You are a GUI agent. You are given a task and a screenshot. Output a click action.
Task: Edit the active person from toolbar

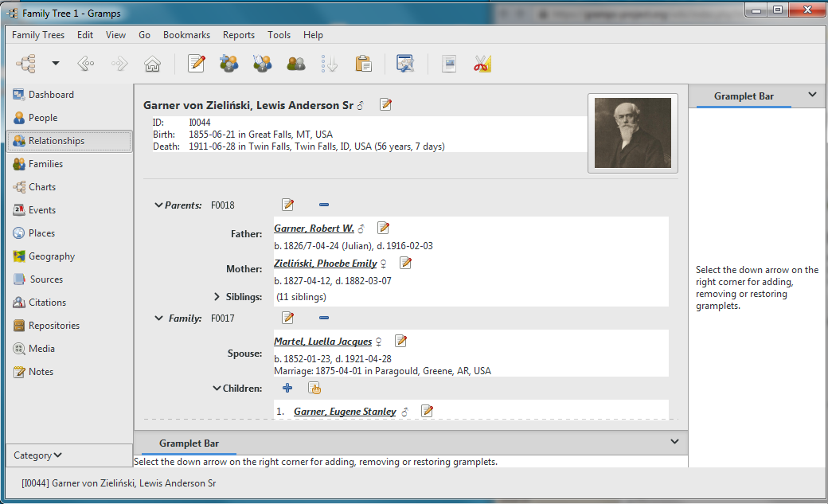[x=197, y=64]
